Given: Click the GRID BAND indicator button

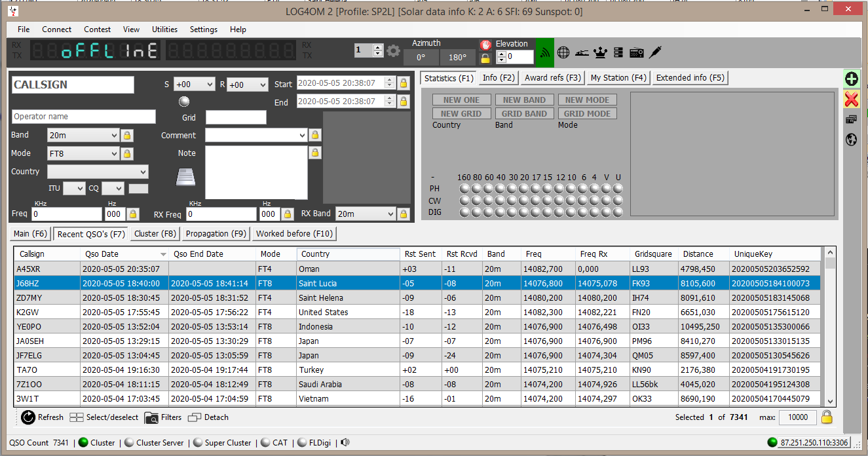Looking at the screenshot, I should (x=524, y=113).
